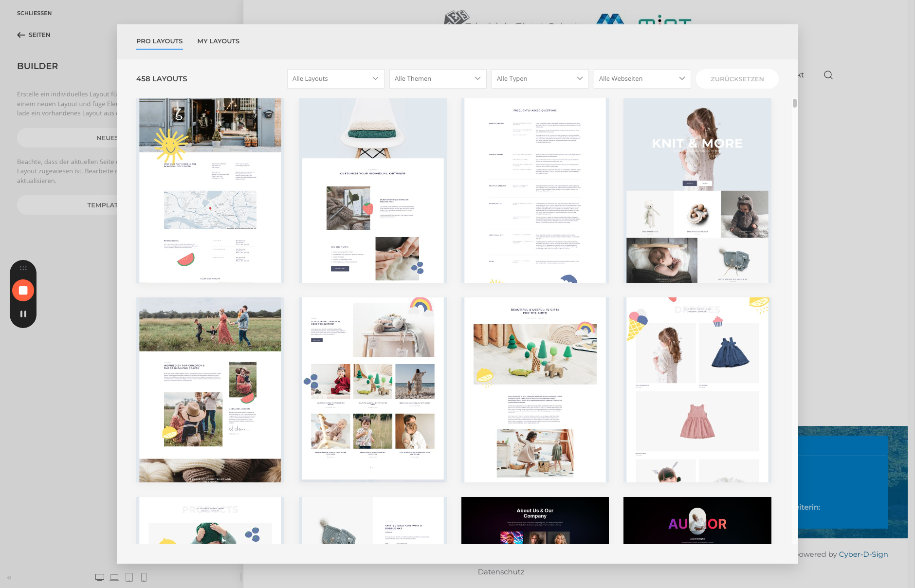Open the Alle Webseiten dropdown
Viewport: 915px width, 588px height.
[x=642, y=79]
